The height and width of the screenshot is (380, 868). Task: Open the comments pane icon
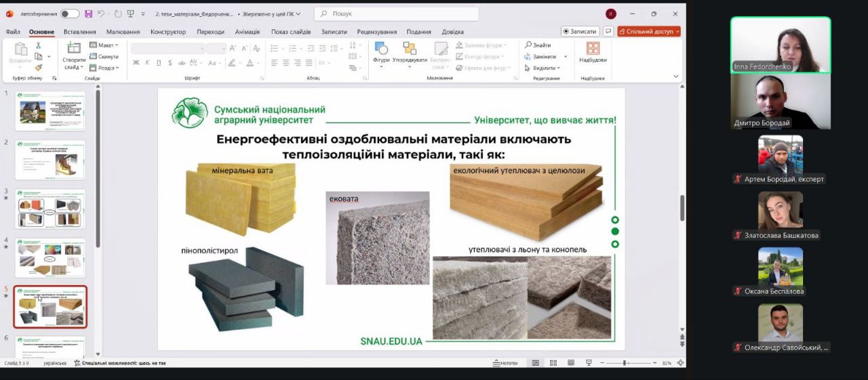(x=608, y=31)
